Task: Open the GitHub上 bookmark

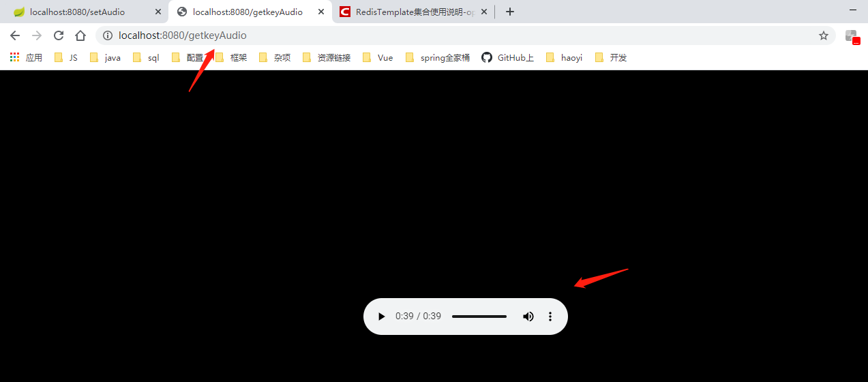Action: coord(508,58)
